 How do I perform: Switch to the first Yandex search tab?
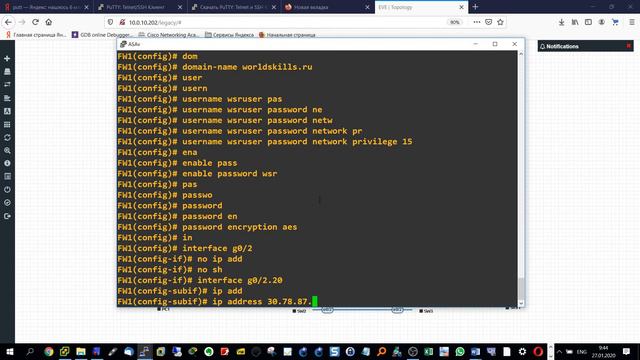47,7
